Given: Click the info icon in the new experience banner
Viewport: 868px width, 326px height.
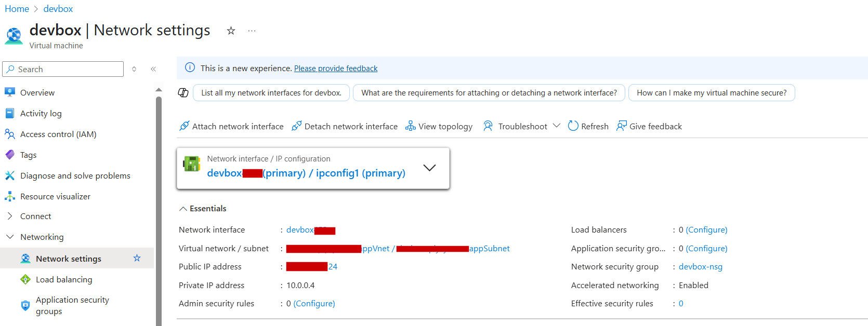Looking at the screenshot, I should click(190, 67).
